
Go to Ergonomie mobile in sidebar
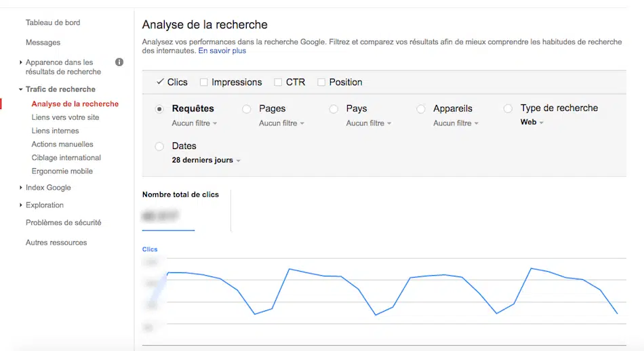coord(62,171)
